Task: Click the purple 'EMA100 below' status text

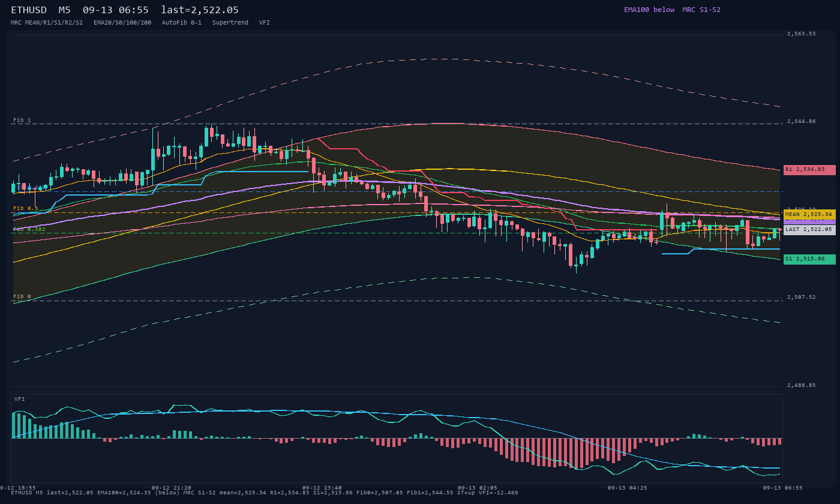Action: 649,10
